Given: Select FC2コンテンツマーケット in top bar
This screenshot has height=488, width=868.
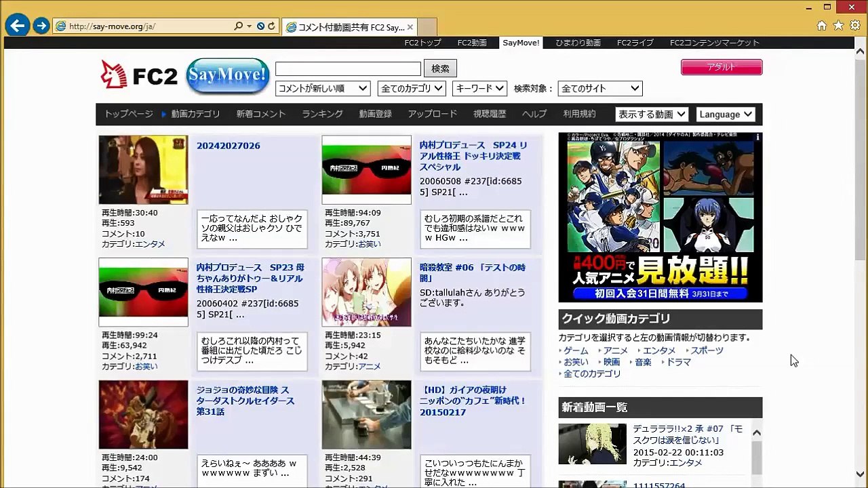Looking at the screenshot, I should [x=715, y=43].
